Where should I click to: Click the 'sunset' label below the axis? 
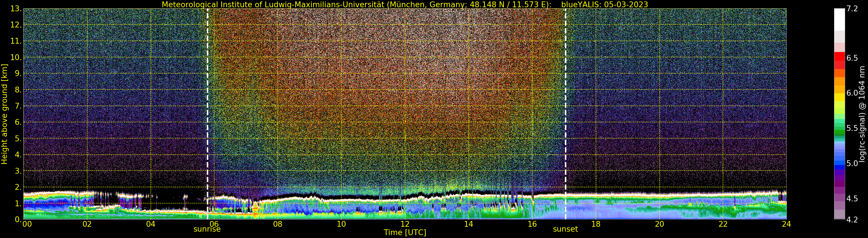(565, 229)
